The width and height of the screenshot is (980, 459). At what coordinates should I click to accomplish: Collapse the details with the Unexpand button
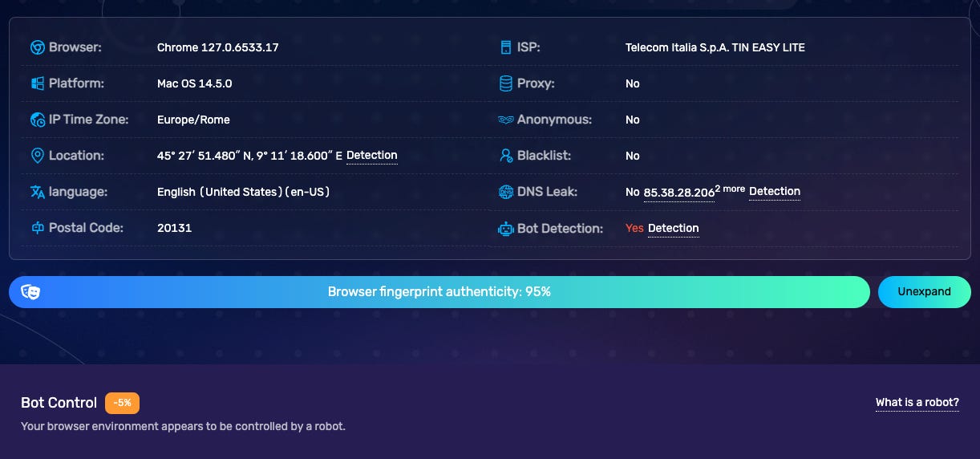pos(925,292)
